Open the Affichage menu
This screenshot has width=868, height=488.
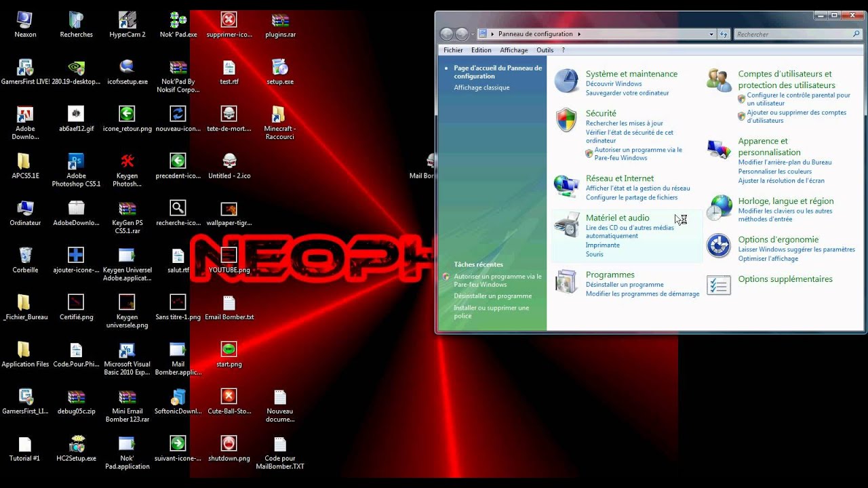(x=514, y=50)
